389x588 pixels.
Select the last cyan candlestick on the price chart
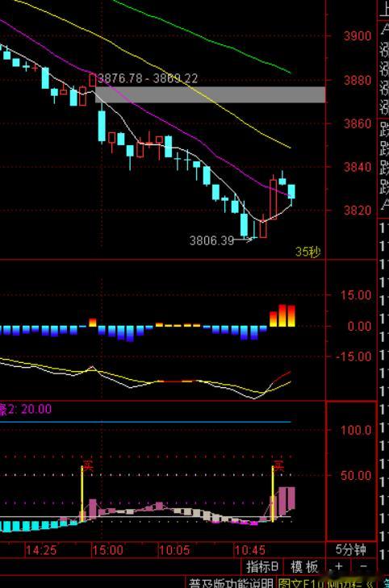pyautogui.click(x=291, y=191)
